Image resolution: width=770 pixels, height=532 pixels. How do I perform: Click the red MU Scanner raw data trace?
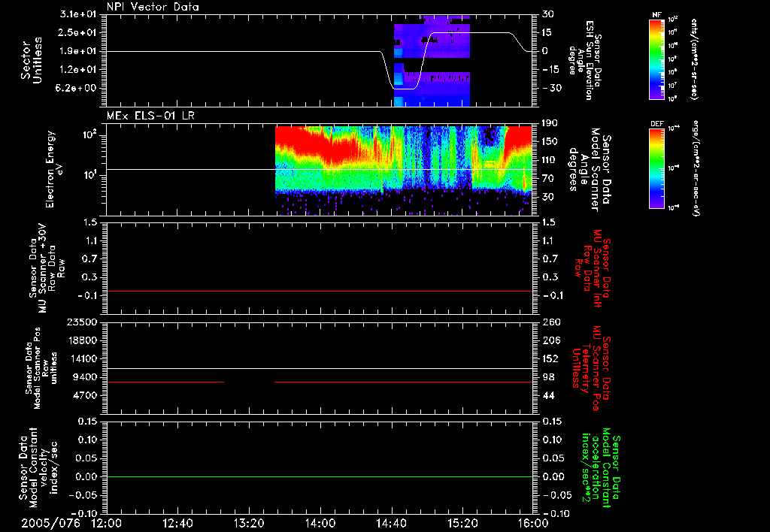point(320,291)
